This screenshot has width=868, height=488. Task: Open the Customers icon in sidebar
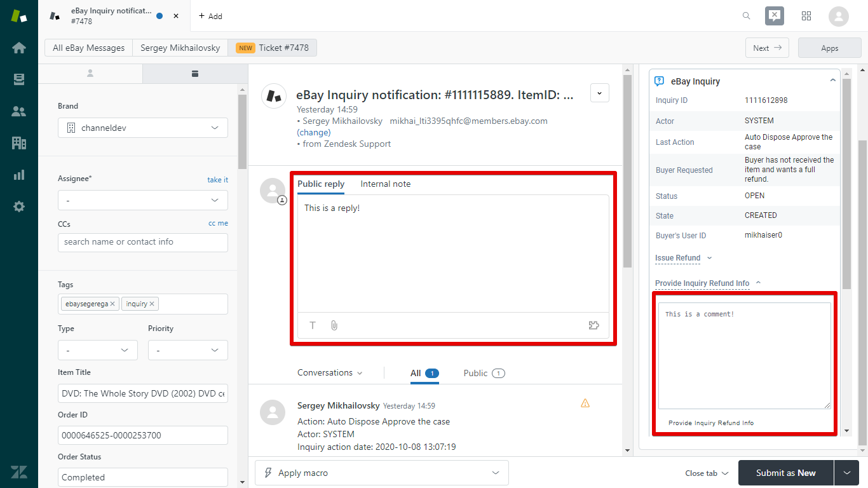(x=19, y=111)
